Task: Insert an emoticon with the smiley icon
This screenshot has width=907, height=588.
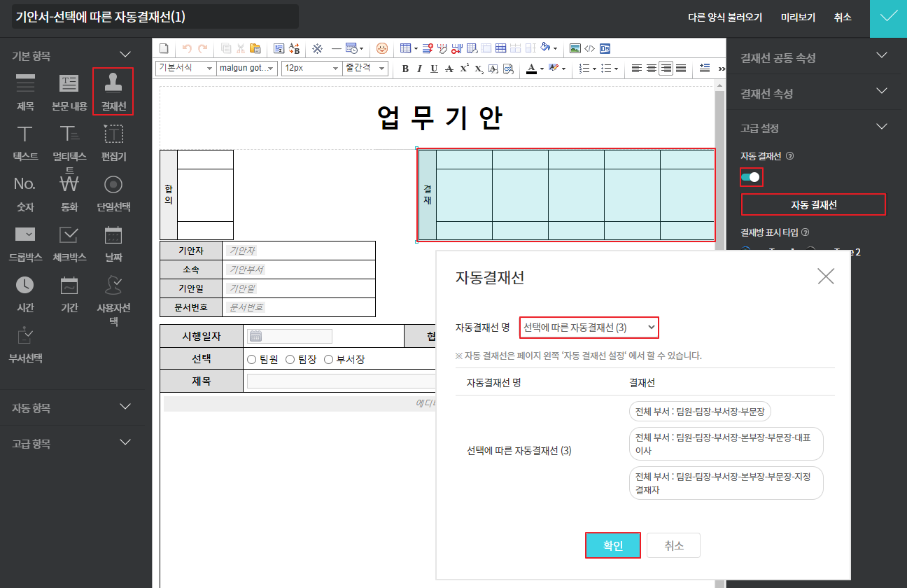Action: (381, 48)
